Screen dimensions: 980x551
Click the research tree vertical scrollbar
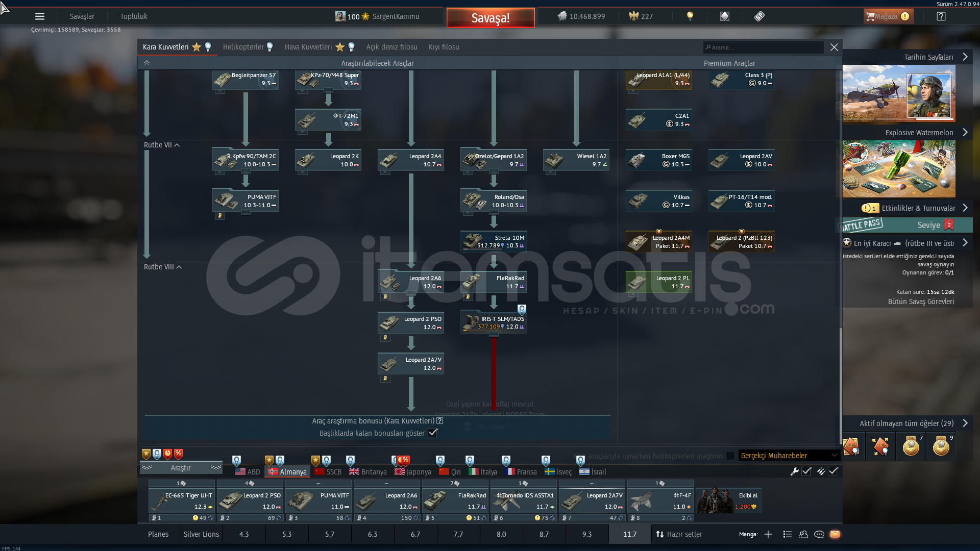click(x=840, y=386)
